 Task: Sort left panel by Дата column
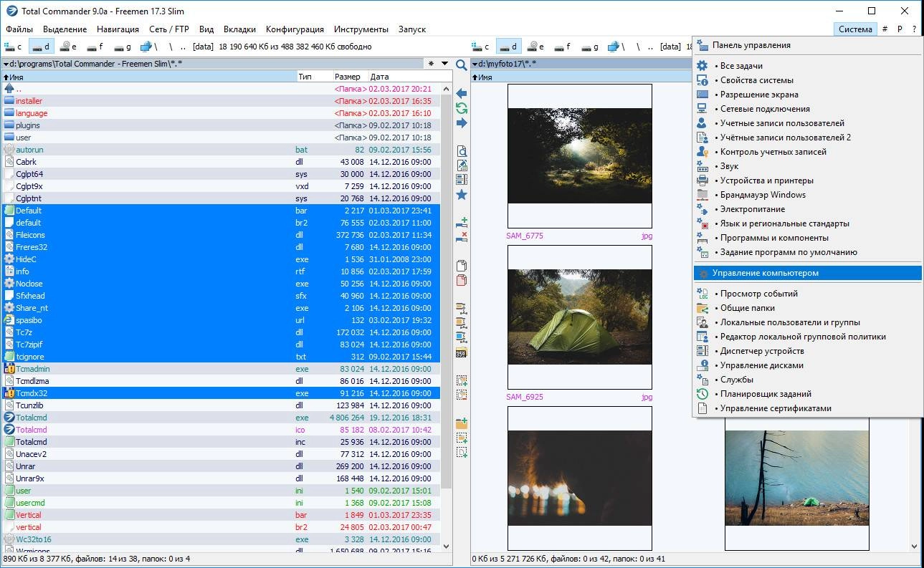[410, 77]
